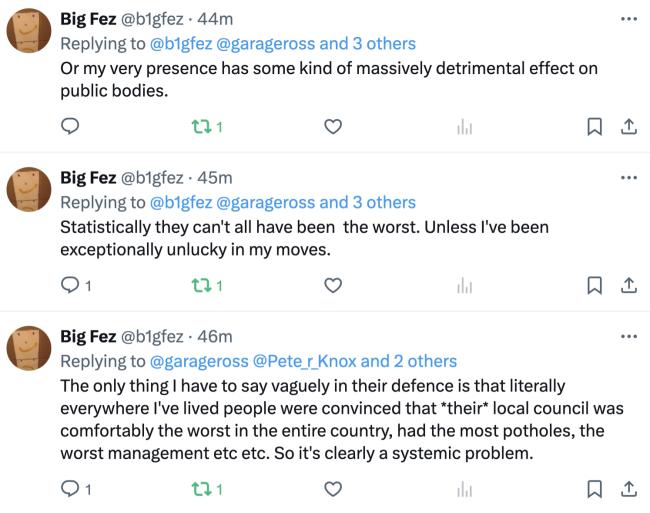Reply to the 45m statistically tweet
The height and width of the screenshot is (513, 650).
[70, 285]
